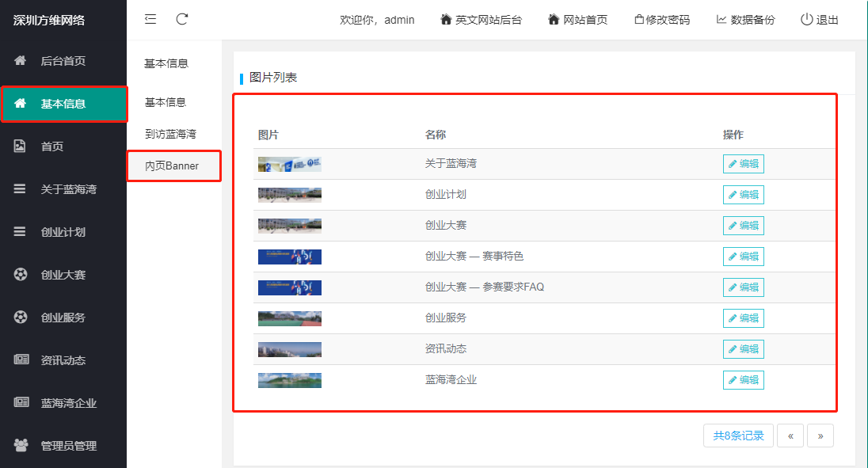Select the 后台首页 home icon in sidebar
The image size is (868, 468).
point(18,61)
